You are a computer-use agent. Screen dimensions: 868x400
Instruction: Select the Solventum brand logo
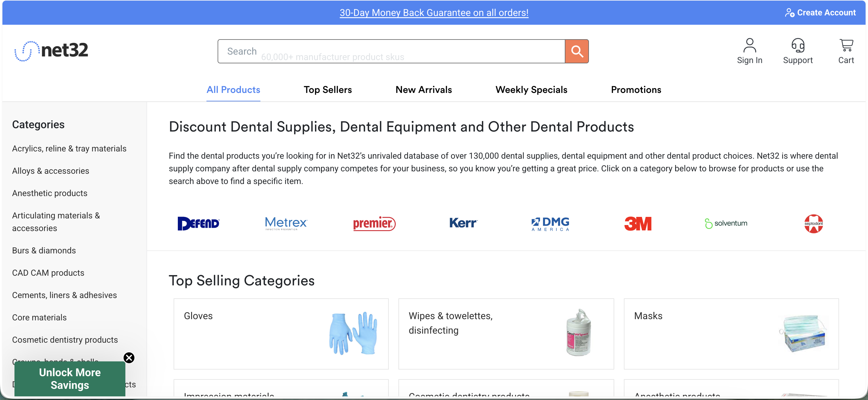pos(726,223)
